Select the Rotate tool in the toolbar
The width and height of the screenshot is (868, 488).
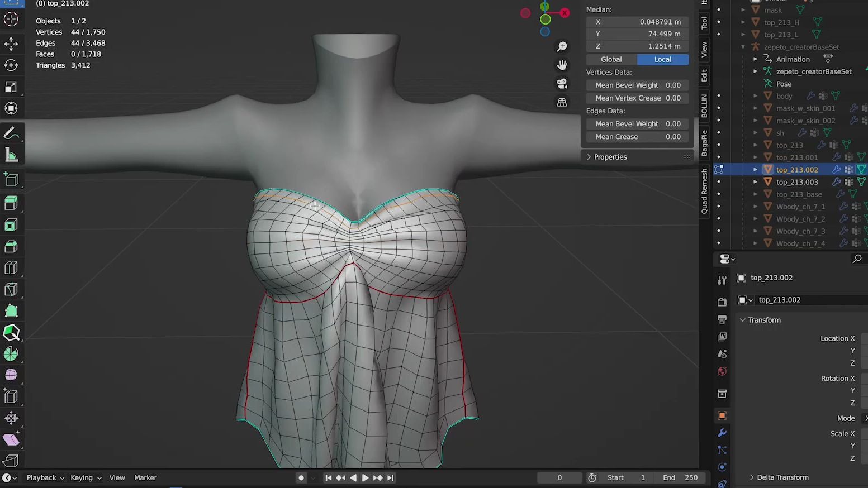pos(11,65)
